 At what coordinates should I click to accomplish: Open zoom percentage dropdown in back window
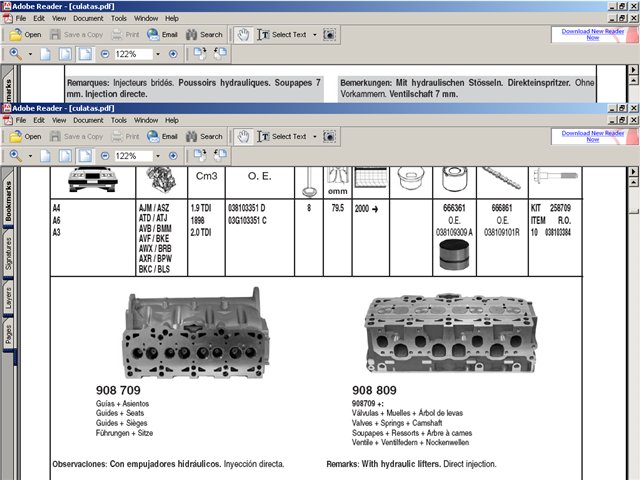click(158, 54)
